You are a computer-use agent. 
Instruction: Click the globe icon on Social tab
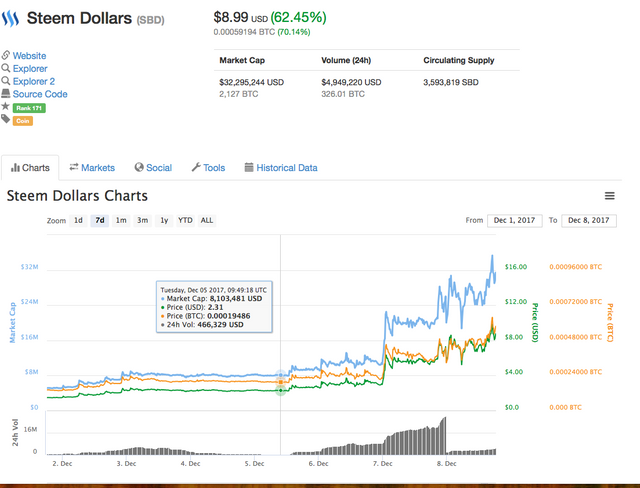pos(139,167)
